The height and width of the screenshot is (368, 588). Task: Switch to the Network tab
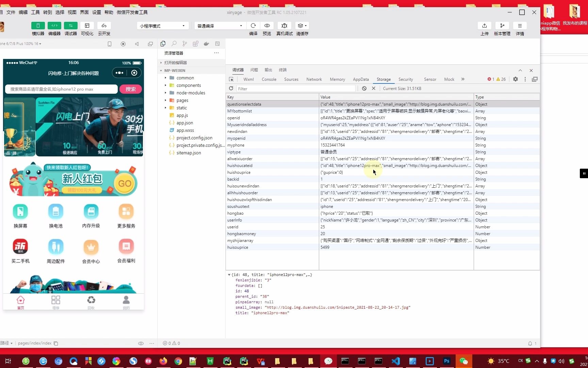tap(314, 79)
